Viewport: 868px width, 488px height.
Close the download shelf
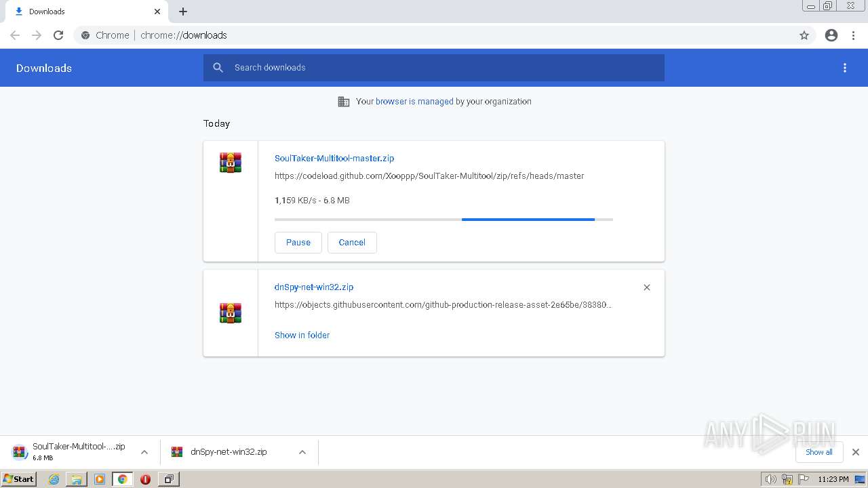(x=856, y=452)
